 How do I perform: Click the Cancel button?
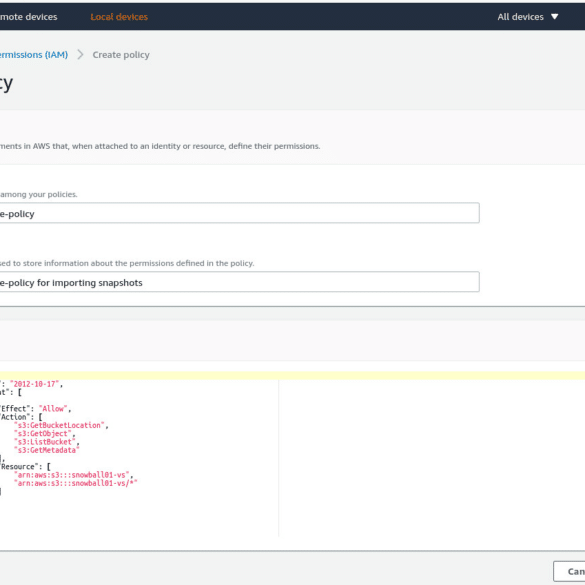pyautogui.click(x=569, y=571)
